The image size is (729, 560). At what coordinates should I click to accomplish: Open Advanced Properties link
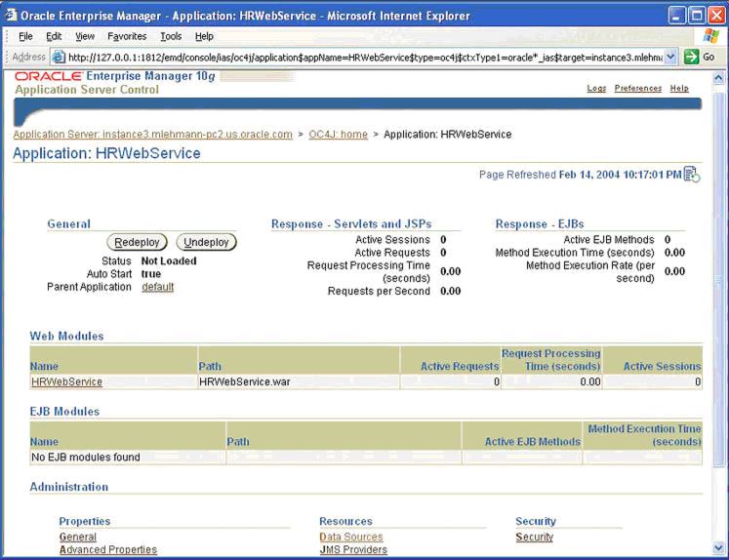pyautogui.click(x=107, y=550)
